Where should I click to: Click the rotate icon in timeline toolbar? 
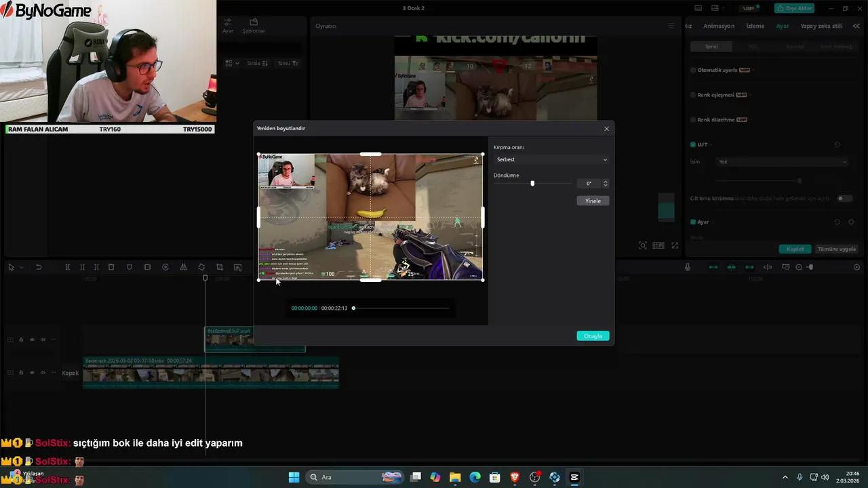[x=201, y=267]
